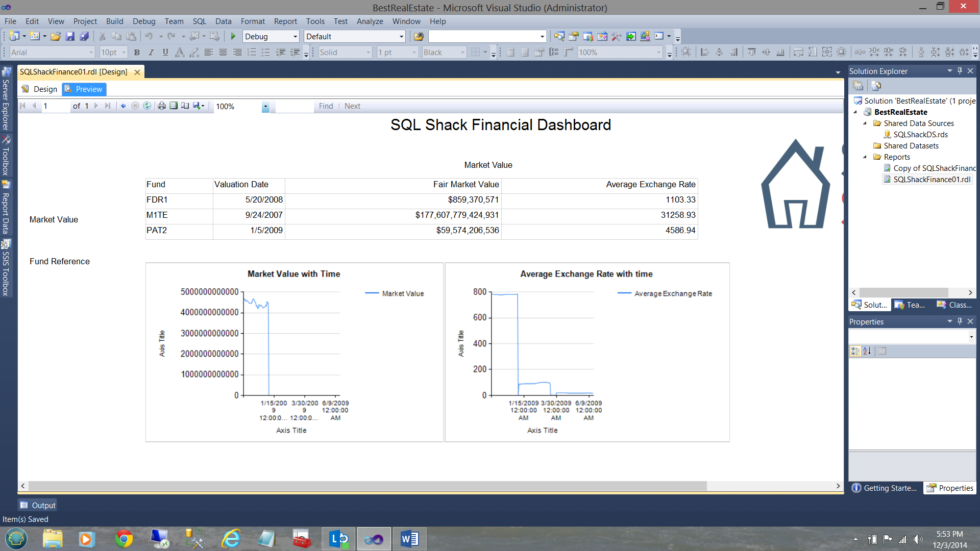Select SQLShackDS.rds in Solution Explorer
The image size is (980, 551).
point(920,135)
